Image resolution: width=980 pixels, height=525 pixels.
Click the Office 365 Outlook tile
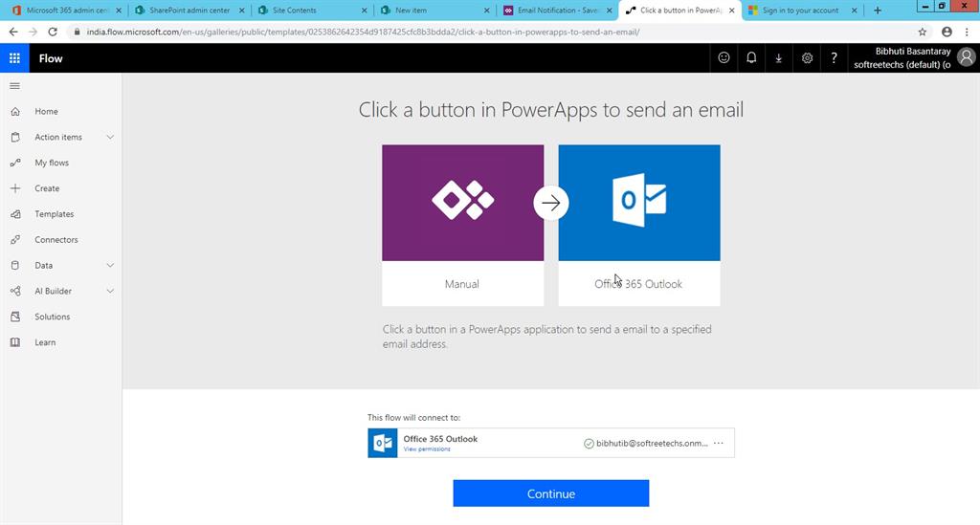tap(638, 226)
